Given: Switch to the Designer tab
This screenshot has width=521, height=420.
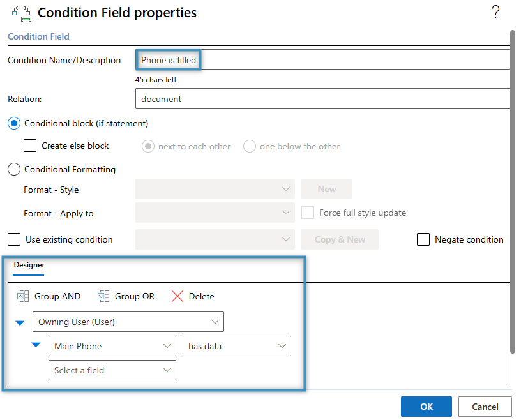Looking at the screenshot, I should pos(29,265).
